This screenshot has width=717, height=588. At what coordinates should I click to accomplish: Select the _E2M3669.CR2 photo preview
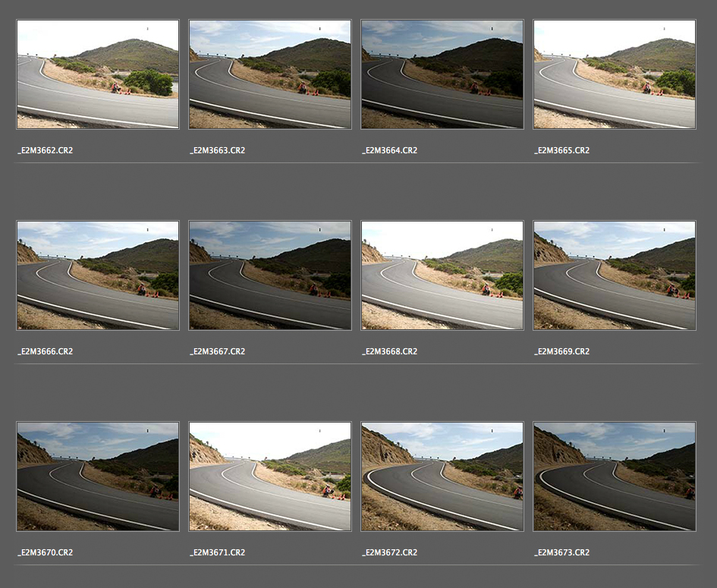[x=615, y=275]
